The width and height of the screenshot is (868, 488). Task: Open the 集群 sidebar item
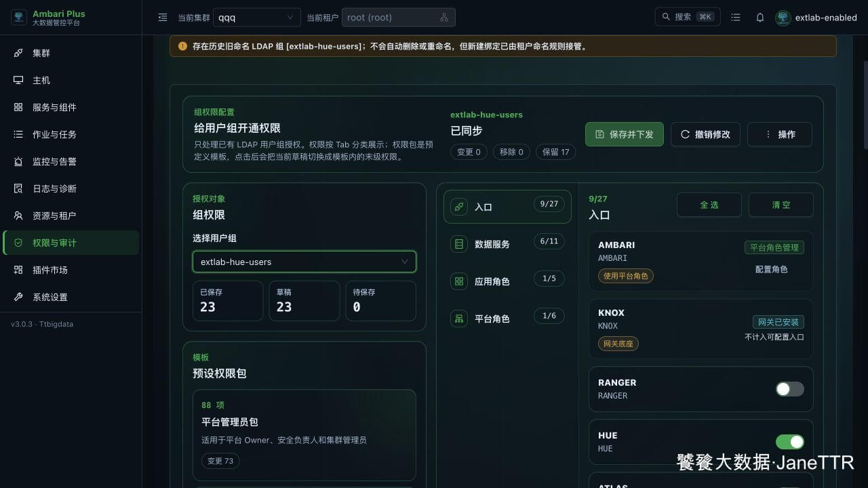pos(71,53)
